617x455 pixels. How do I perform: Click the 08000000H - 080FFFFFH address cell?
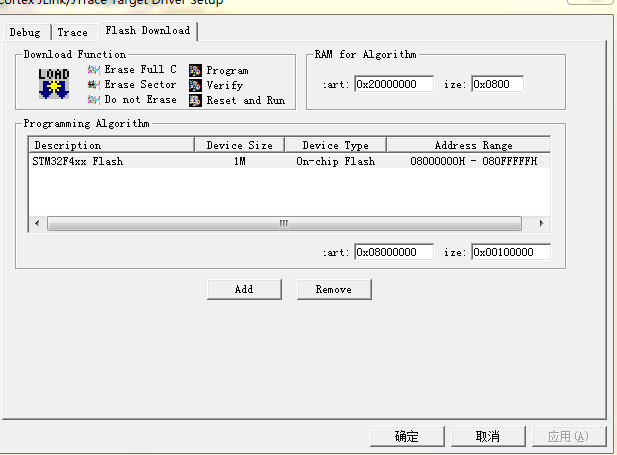(473, 161)
